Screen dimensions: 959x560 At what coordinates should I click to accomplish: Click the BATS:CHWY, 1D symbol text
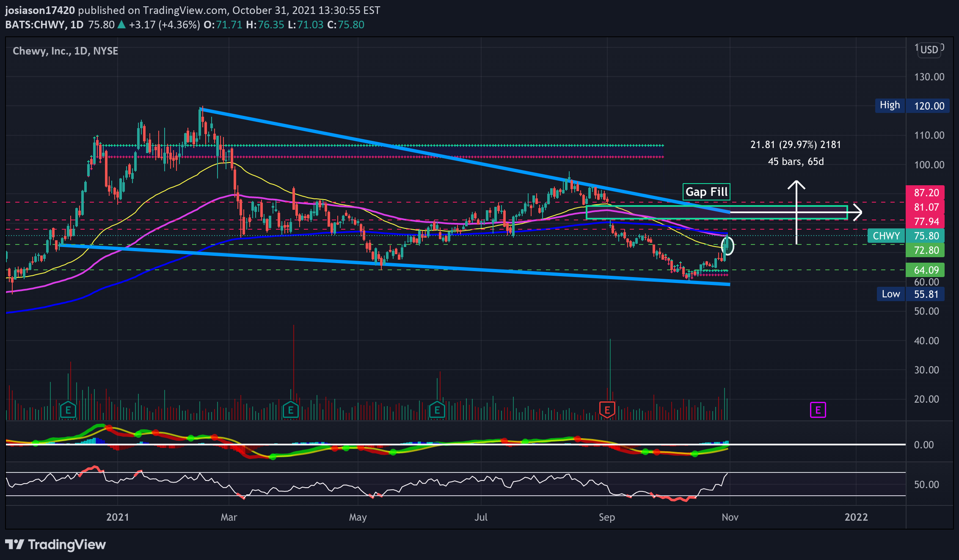click(44, 25)
